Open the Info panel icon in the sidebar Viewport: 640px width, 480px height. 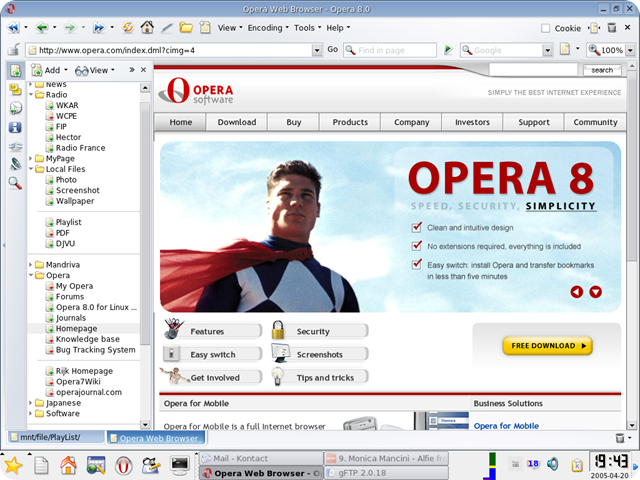15,127
